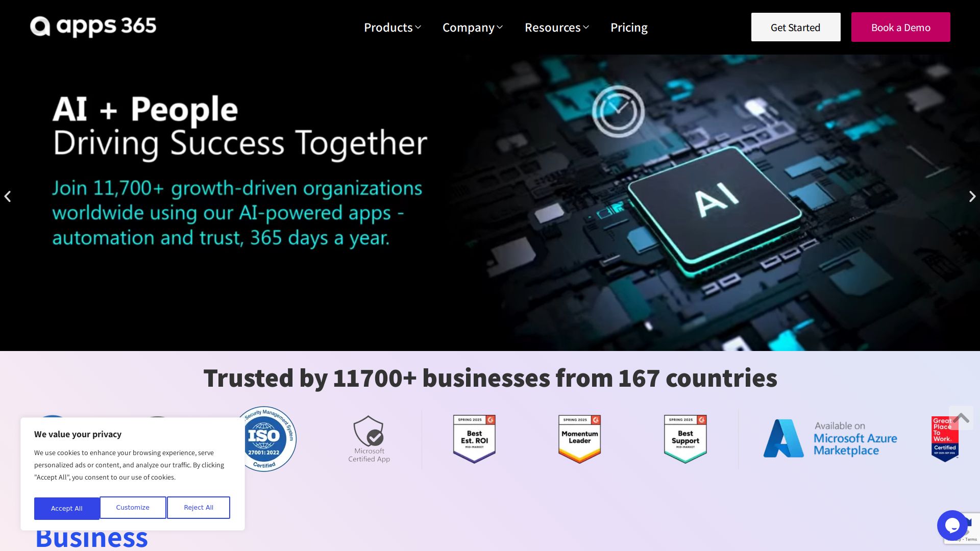Open the Resources dropdown menu
The width and height of the screenshot is (980, 551).
tap(557, 28)
